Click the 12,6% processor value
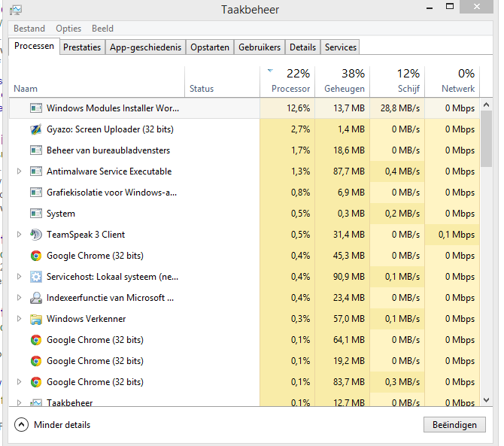The width and height of the screenshot is (504, 446). [x=299, y=108]
